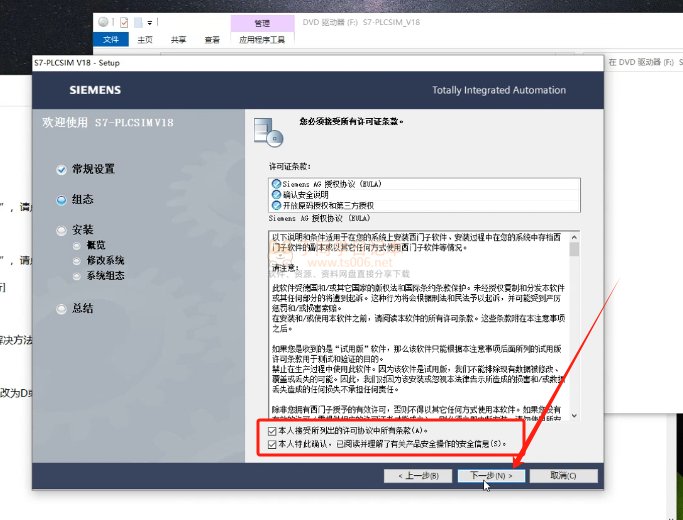Click the 取消(C) cancel button
Viewport: 683px width, 520px height.
point(563,476)
